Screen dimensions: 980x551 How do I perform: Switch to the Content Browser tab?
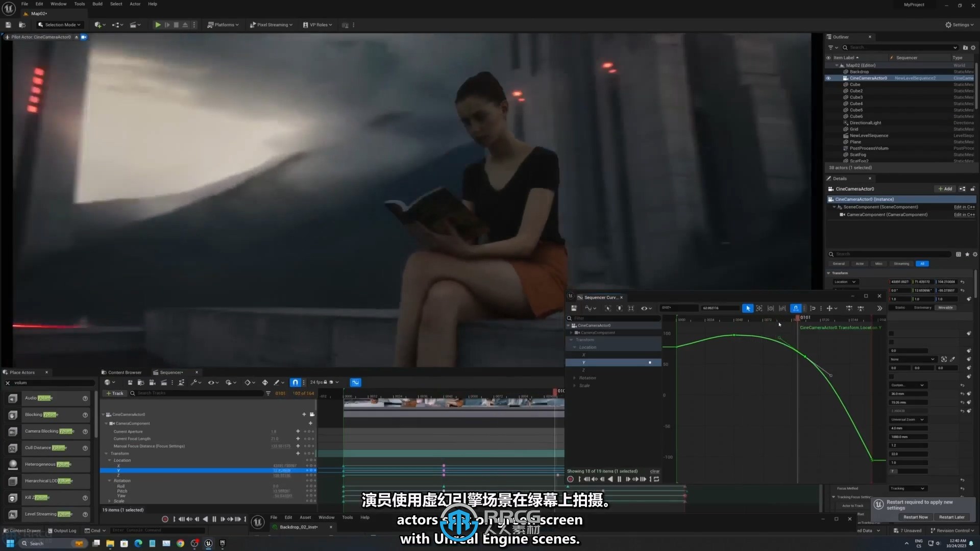click(121, 372)
